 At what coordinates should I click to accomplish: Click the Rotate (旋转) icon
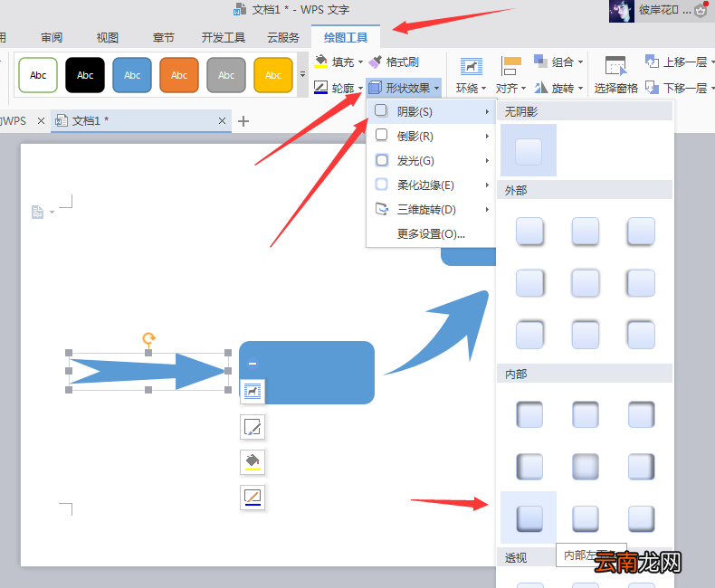pyautogui.click(x=541, y=88)
